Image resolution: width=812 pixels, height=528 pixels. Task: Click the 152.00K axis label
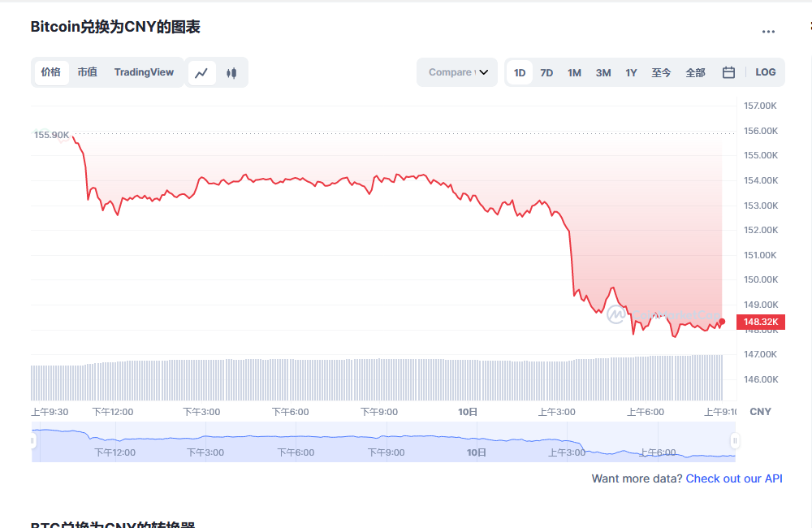761,230
